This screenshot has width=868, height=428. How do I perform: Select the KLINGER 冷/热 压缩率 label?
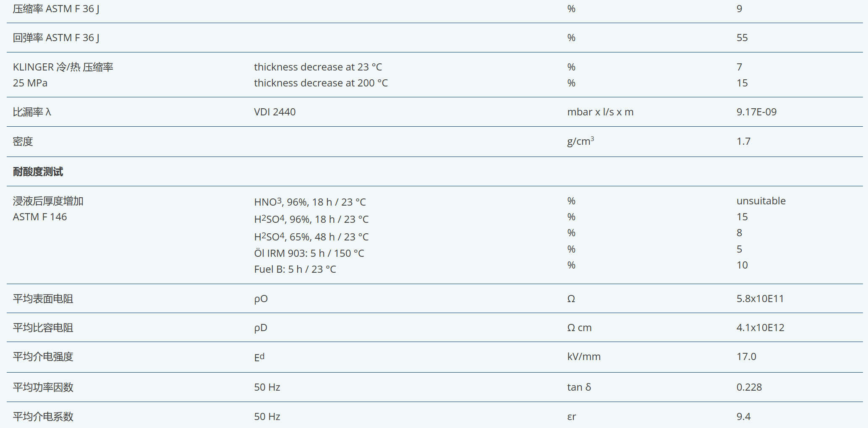pos(63,67)
